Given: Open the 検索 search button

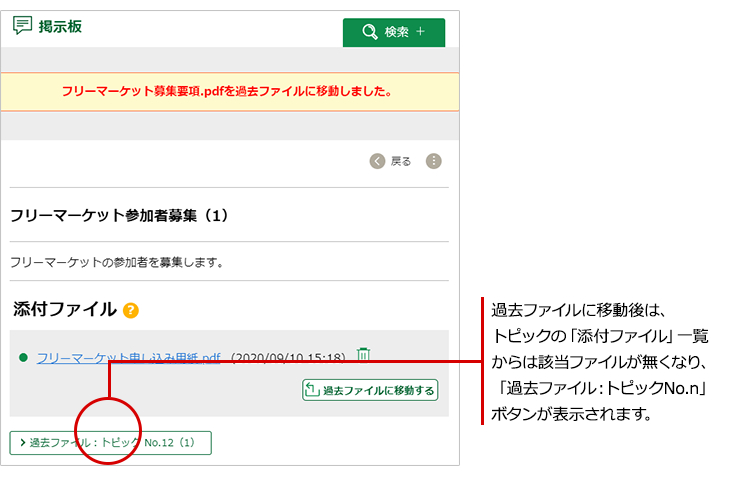Looking at the screenshot, I should click(x=393, y=32).
